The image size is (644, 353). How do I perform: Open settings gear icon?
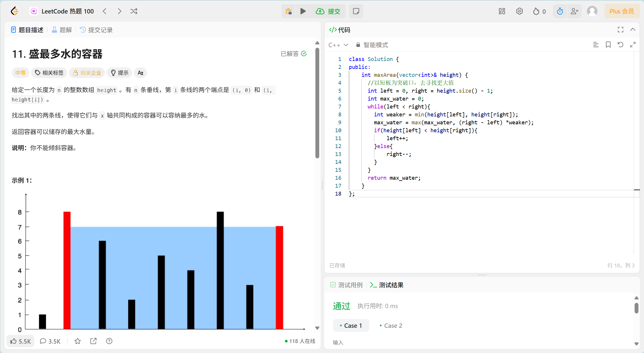pos(520,11)
